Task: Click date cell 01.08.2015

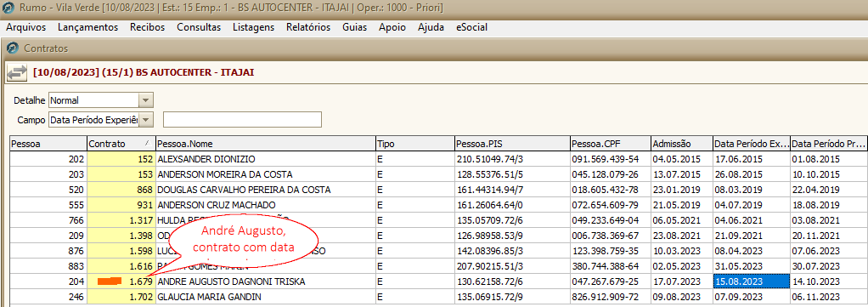Action: [828, 159]
